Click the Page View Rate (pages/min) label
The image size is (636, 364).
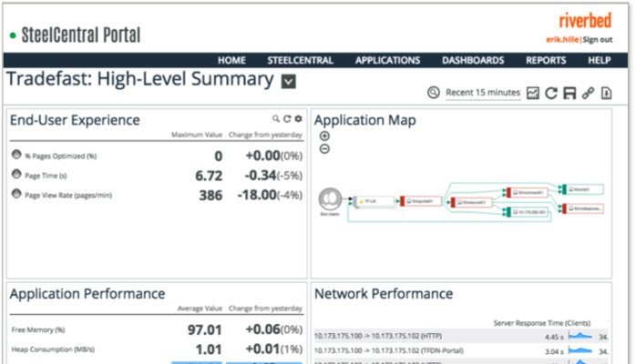pos(68,195)
